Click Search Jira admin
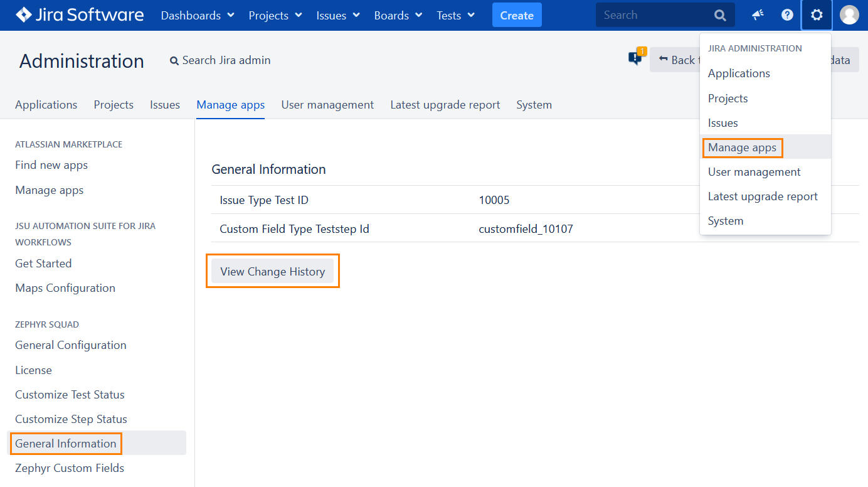868x487 pixels. (220, 60)
